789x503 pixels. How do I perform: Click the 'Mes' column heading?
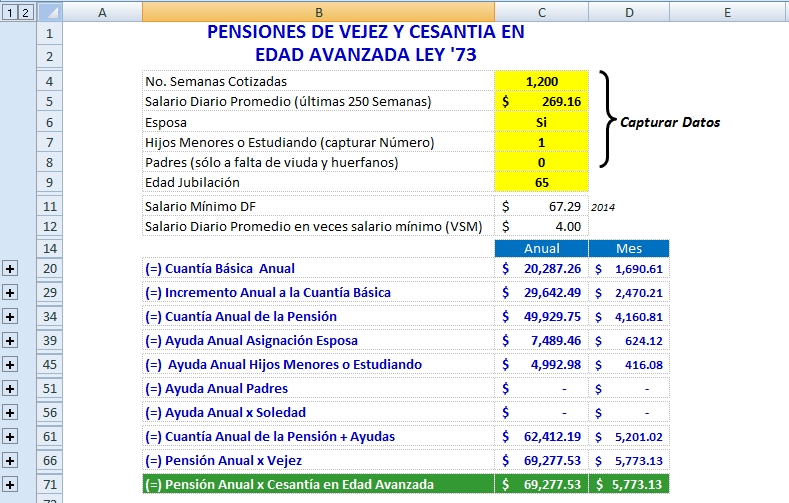click(629, 248)
